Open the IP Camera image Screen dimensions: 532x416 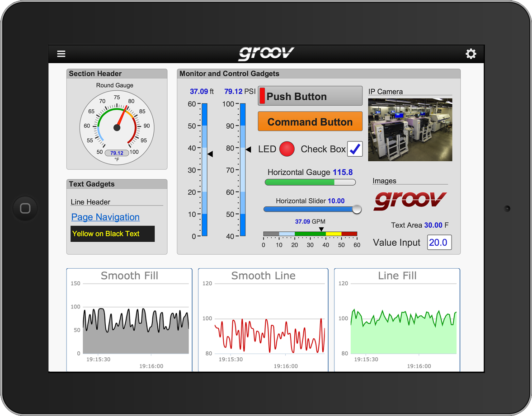[410, 130]
